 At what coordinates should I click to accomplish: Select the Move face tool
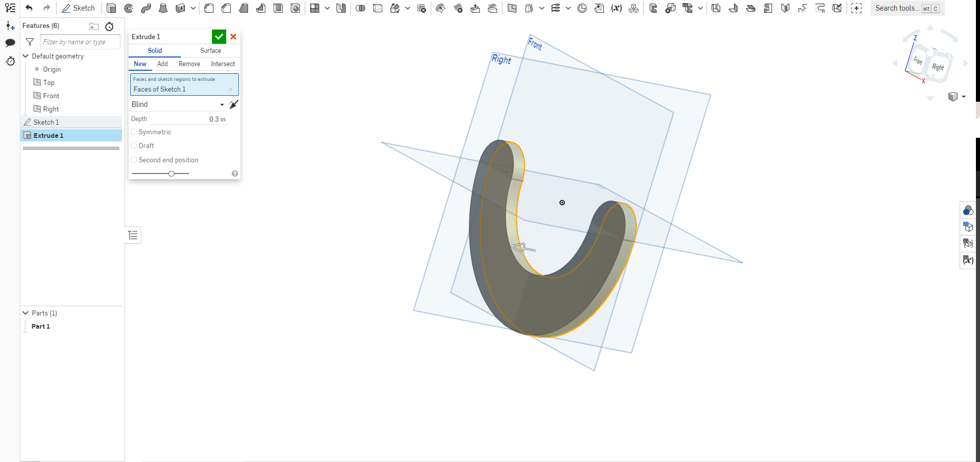475,8
